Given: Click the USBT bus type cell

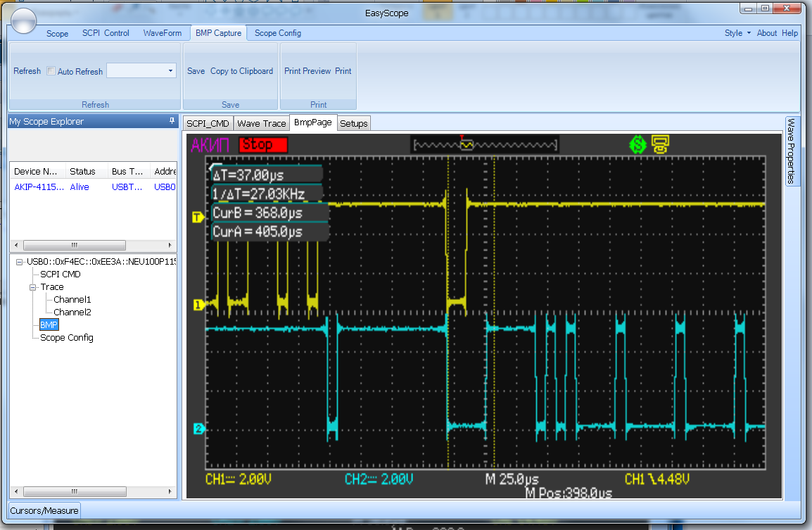Looking at the screenshot, I should (x=127, y=187).
